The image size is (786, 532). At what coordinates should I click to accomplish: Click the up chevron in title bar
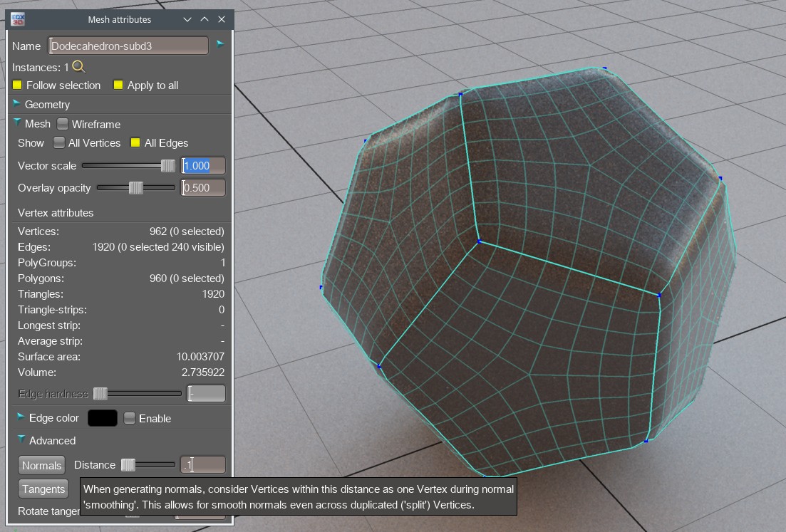[x=205, y=19]
